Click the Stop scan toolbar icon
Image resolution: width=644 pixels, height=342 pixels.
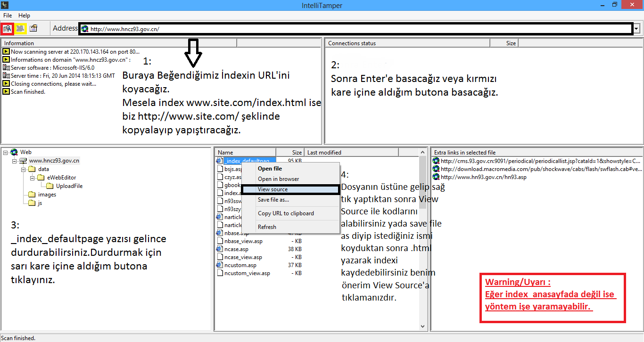[20, 28]
